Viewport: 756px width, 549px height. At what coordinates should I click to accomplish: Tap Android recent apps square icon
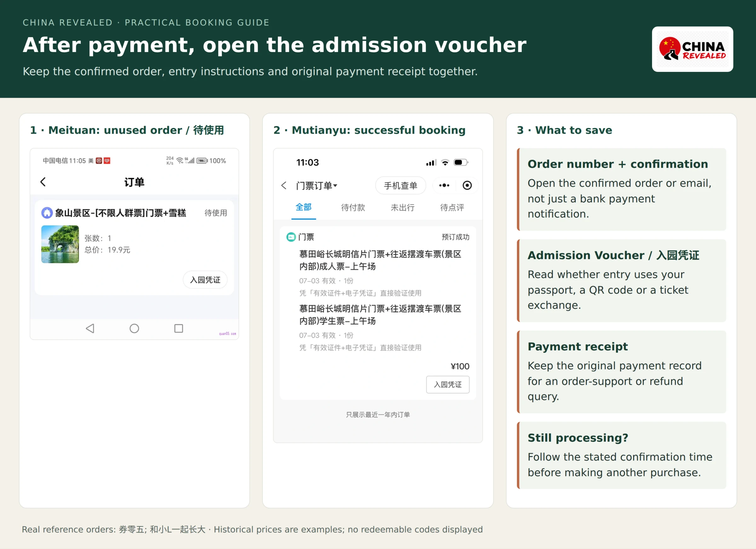(x=179, y=328)
